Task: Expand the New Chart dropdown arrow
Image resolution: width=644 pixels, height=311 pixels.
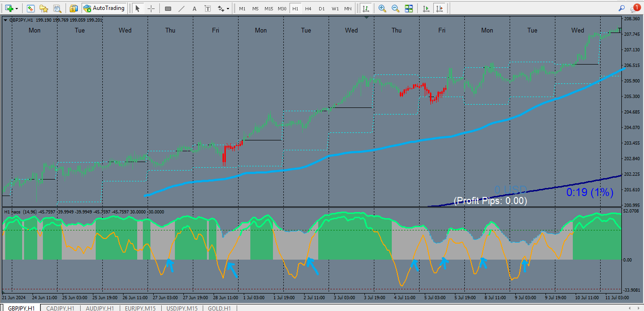Action: pos(17,8)
